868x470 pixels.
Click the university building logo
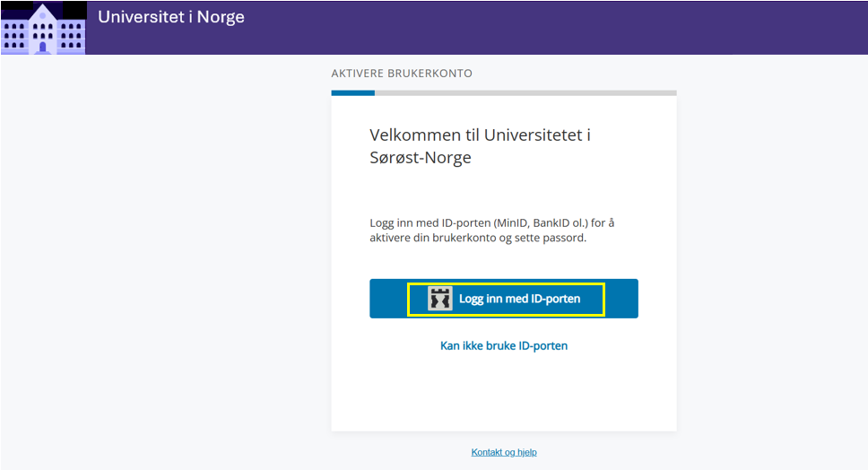(x=43, y=28)
